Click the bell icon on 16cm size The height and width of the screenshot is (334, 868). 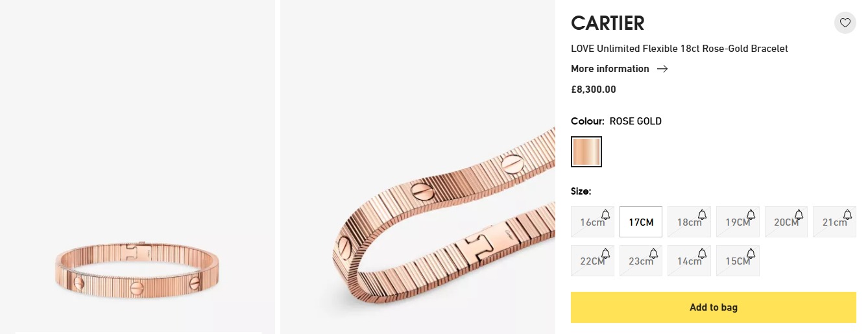[x=605, y=215]
